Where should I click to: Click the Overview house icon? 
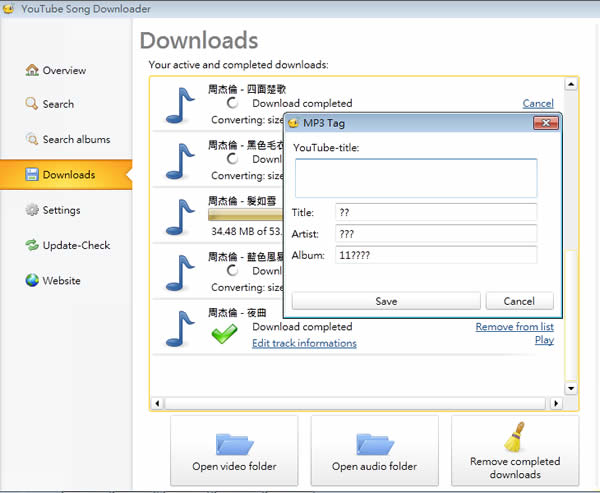pyautogui.click(x=32, y=70)
